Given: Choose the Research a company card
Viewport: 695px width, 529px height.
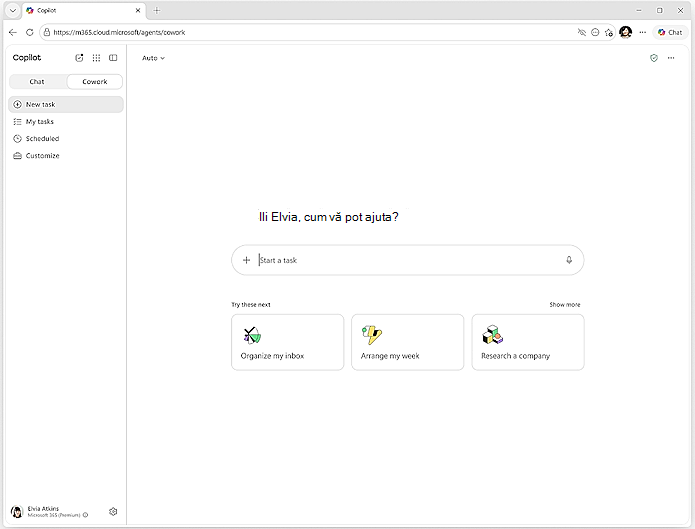Looking at the screenshot, I should pos(528,342).
